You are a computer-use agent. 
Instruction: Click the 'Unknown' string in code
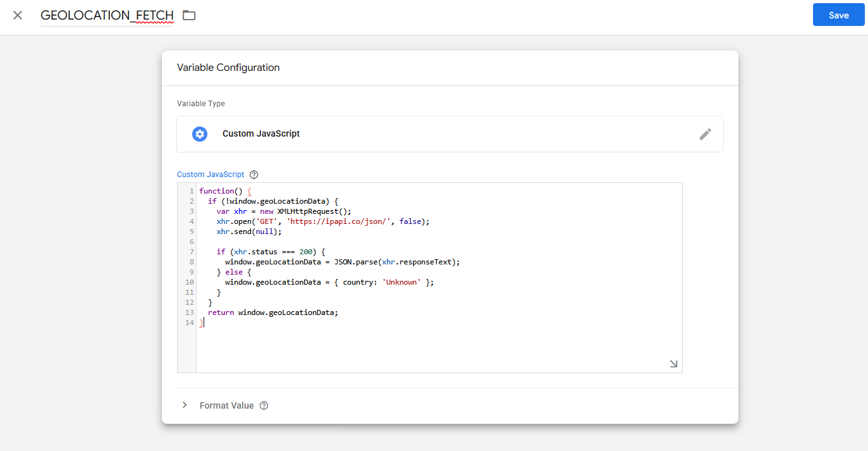coord(401,282)
